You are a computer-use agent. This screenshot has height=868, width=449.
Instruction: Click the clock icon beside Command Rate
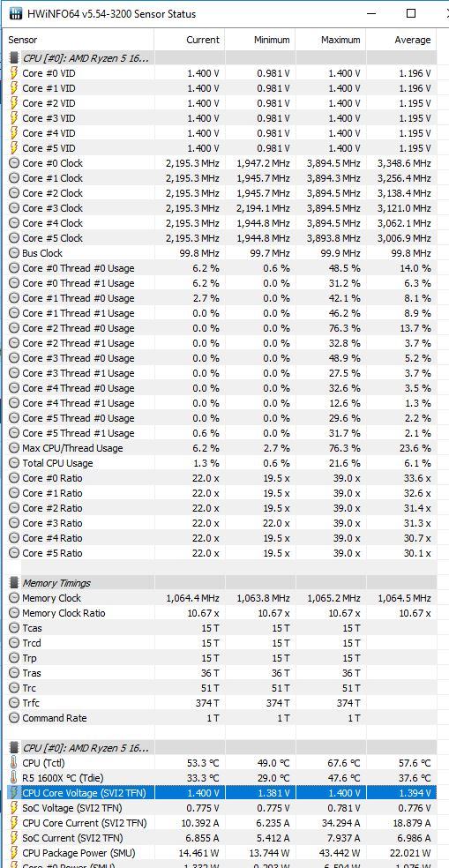14,718
